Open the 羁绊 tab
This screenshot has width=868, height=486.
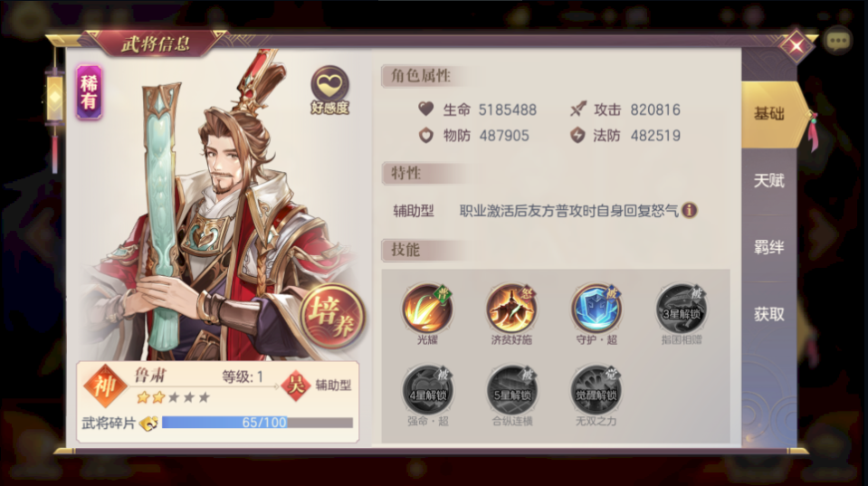769,247
